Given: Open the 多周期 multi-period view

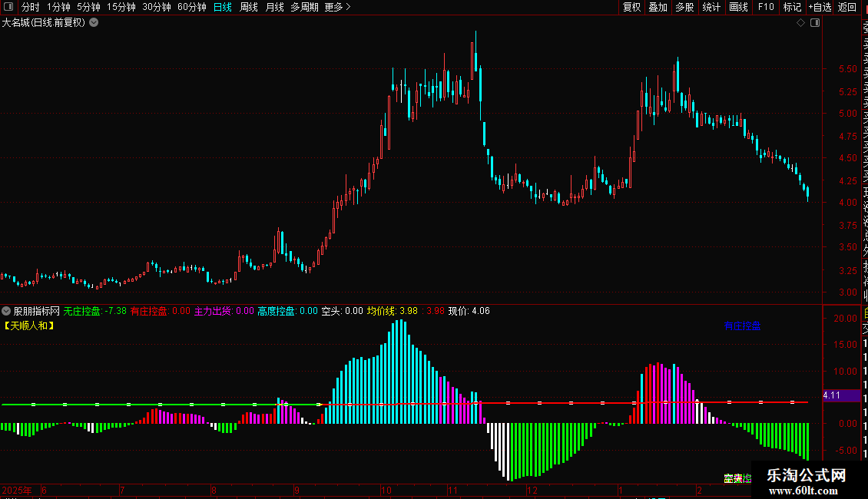Looking at the screenshot, I should click(x=304, y=7).
